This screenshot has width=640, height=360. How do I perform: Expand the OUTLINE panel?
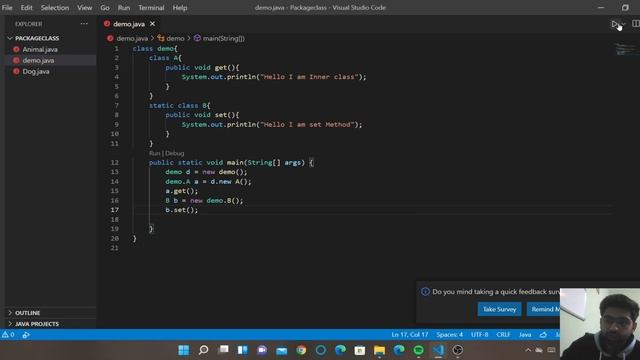click(27, 313)
